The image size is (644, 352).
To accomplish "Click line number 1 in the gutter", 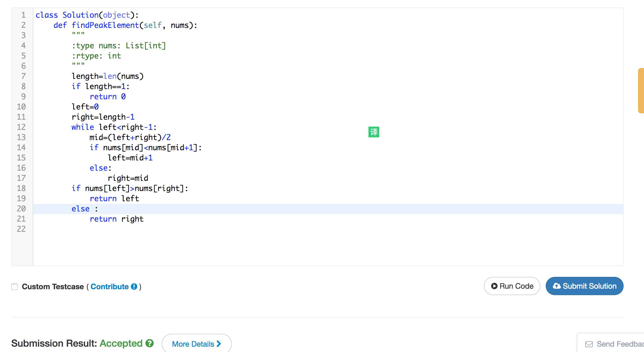I will [x=23, y=15].
